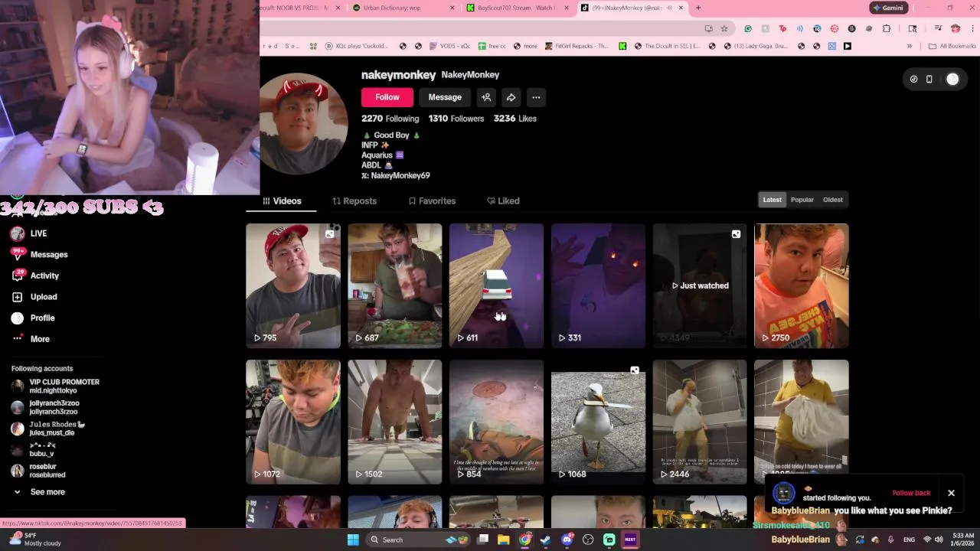This screenshot has width=980, height=551.
Task: Open Steam from taskbar
Action: pos(545,540)
